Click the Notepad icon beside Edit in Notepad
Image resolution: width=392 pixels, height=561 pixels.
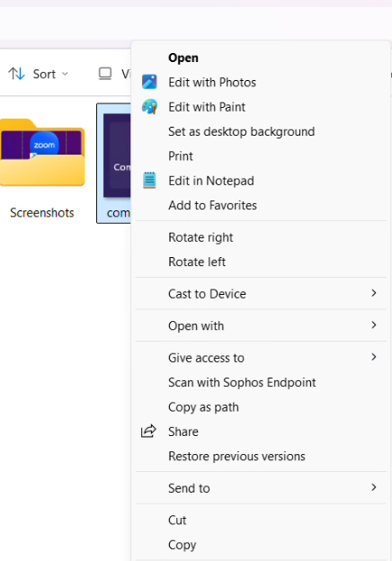tap(149, 181)
